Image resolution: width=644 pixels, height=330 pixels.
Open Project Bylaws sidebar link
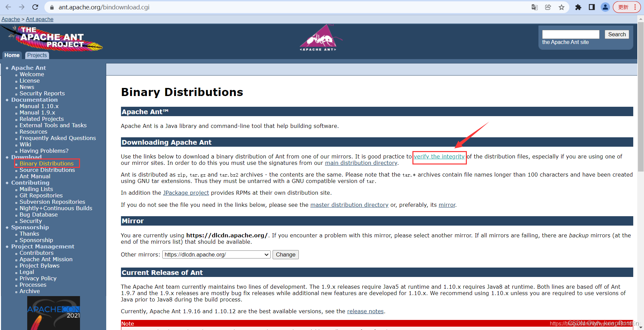pos(39,266)
